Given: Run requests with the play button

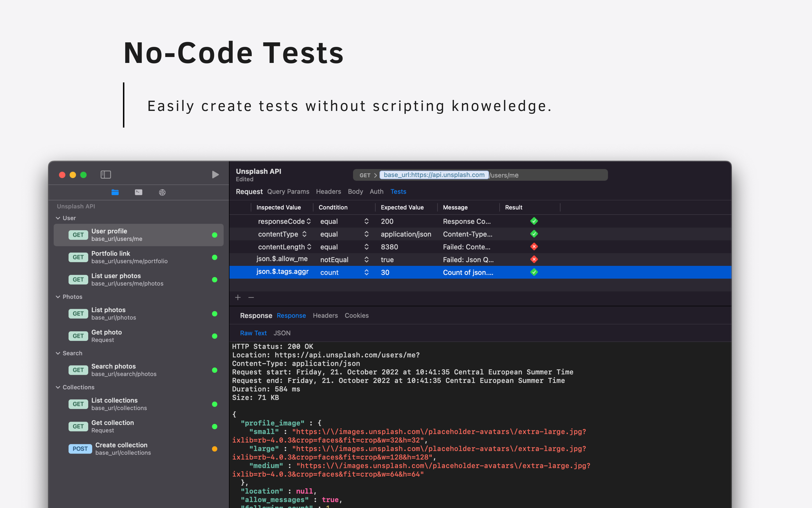Looking at the screenshot, I should tap(215, 174).
